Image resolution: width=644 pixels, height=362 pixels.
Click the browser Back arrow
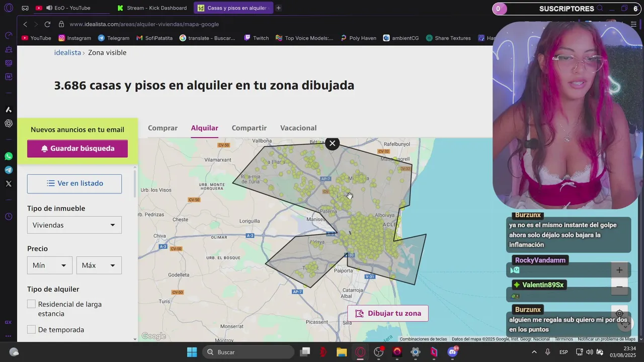point(25,24)
